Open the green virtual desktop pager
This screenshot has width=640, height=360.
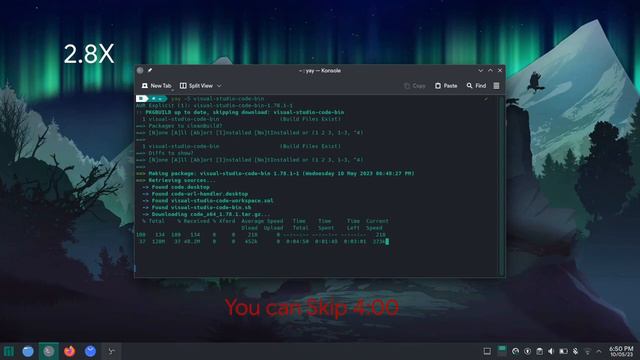(502, 351)
